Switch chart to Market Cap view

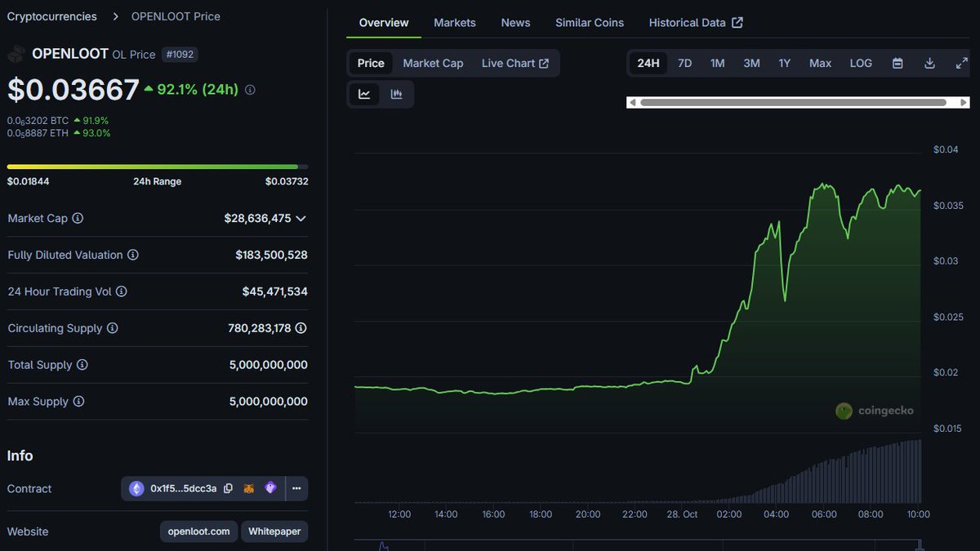[x=433, y=63]
